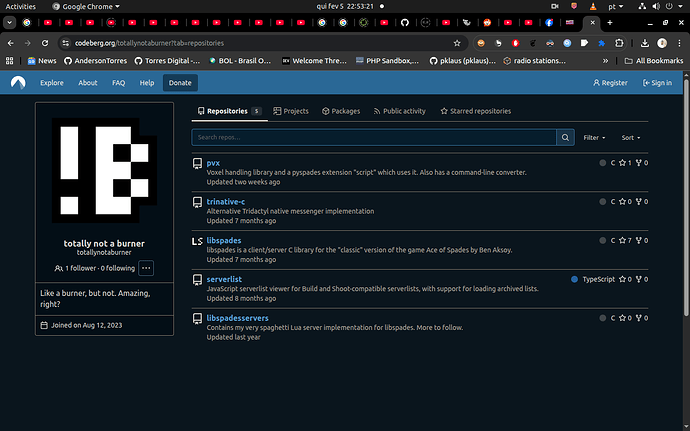Switch to the Packages tab
This screenshot has height=431, width=690.
point(341,111)
